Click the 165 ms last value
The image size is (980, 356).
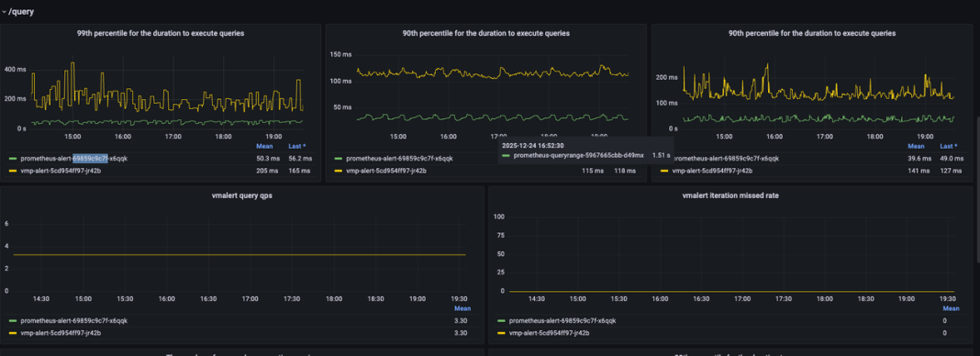[x=298, y=171]
